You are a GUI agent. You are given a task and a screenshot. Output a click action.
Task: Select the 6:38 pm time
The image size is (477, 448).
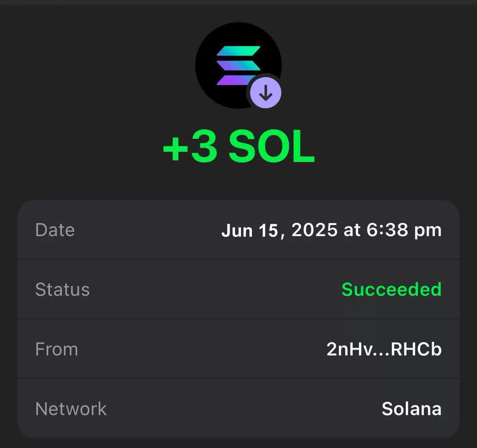tap(404, 230)
